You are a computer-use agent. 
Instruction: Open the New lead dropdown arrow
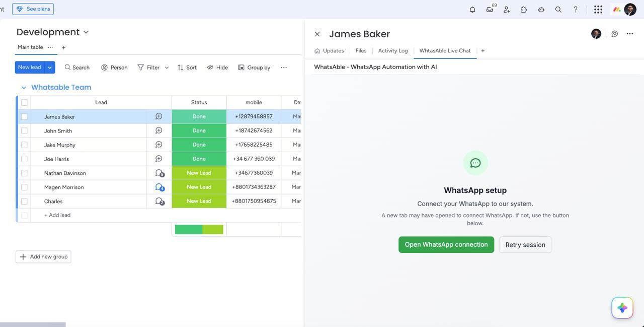tap(50, 67)
